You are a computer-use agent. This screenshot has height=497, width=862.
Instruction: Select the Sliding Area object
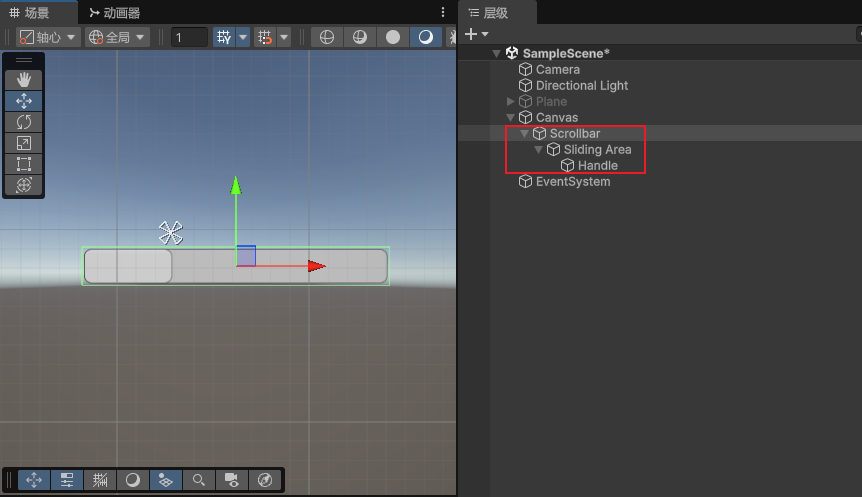(597, 149)
